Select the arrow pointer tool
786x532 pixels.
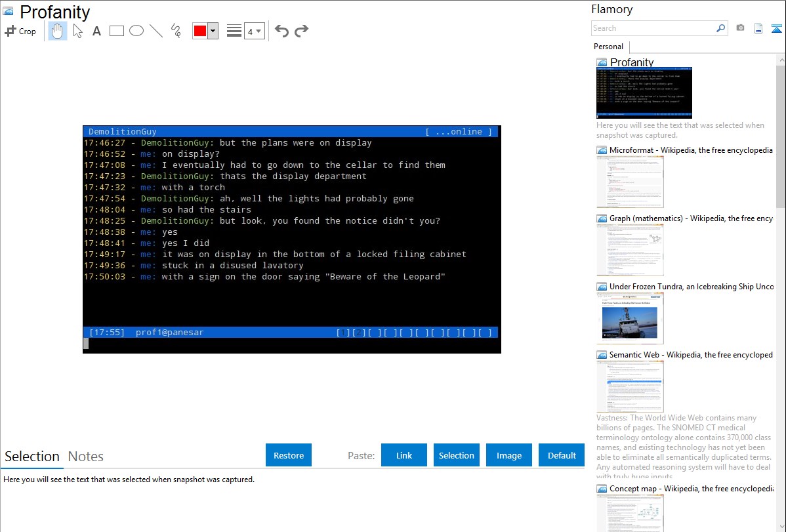click(77, 31)
